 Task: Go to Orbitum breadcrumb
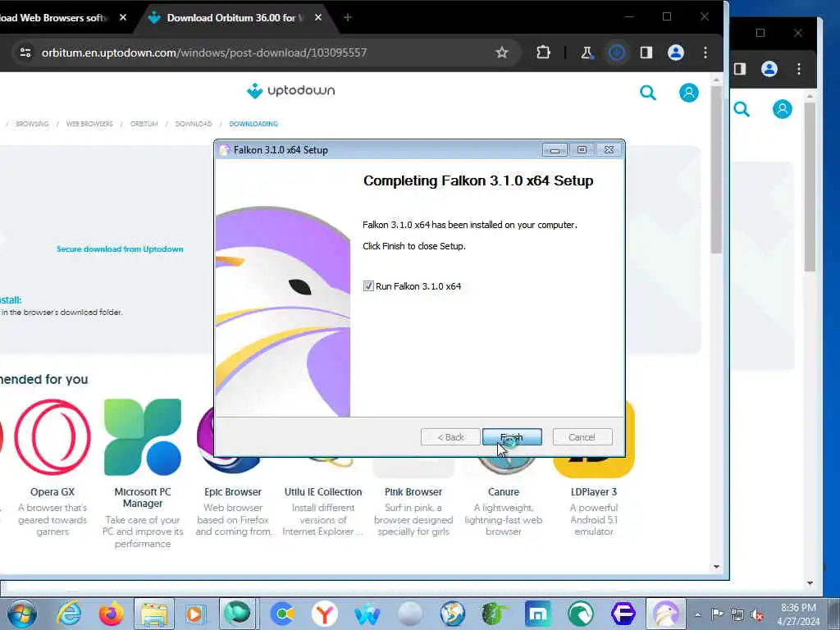click(144, 124)
